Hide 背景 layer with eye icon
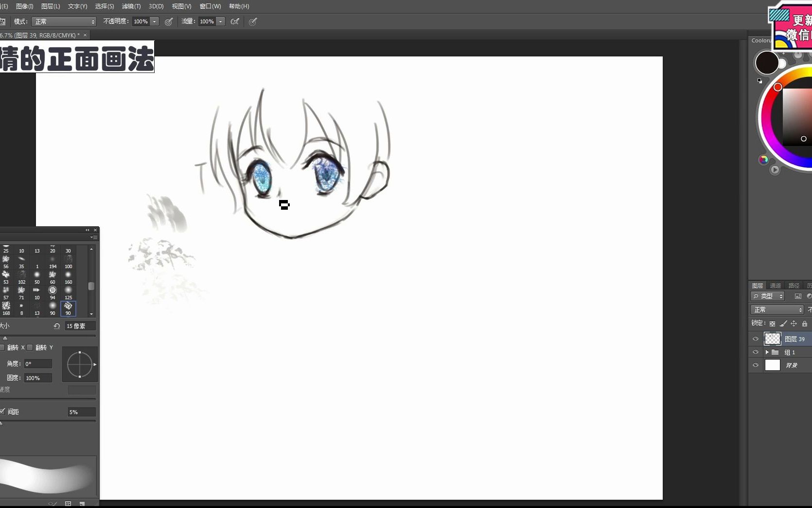This screenshot has height=508, width=812. tap(756, 365)
